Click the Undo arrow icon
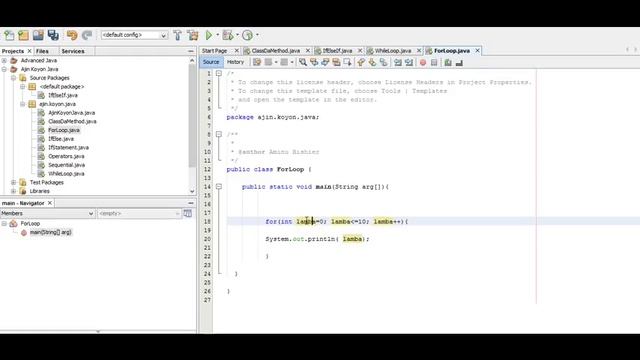Viewport: 640px width, 360px height. pos(72,36)
